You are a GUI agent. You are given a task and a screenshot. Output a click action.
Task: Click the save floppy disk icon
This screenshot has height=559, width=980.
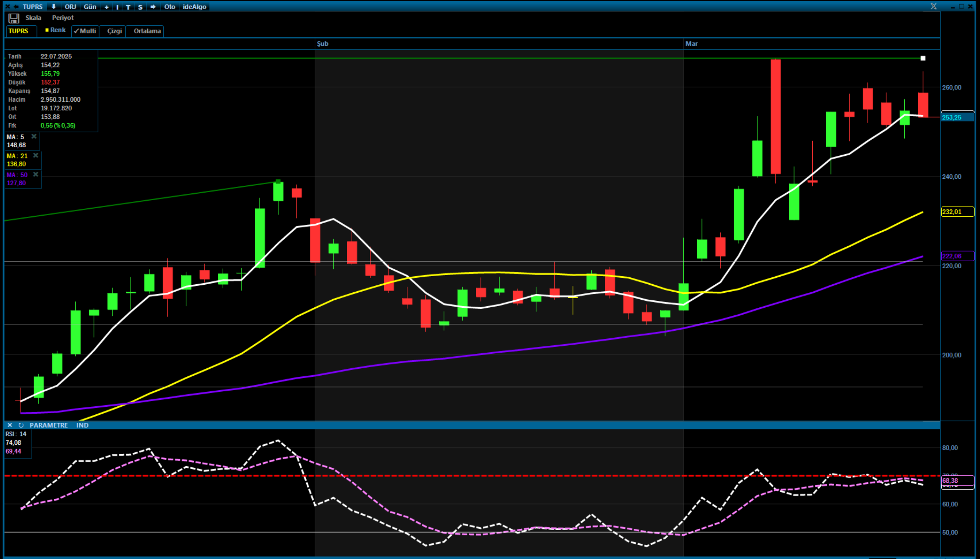14,18
